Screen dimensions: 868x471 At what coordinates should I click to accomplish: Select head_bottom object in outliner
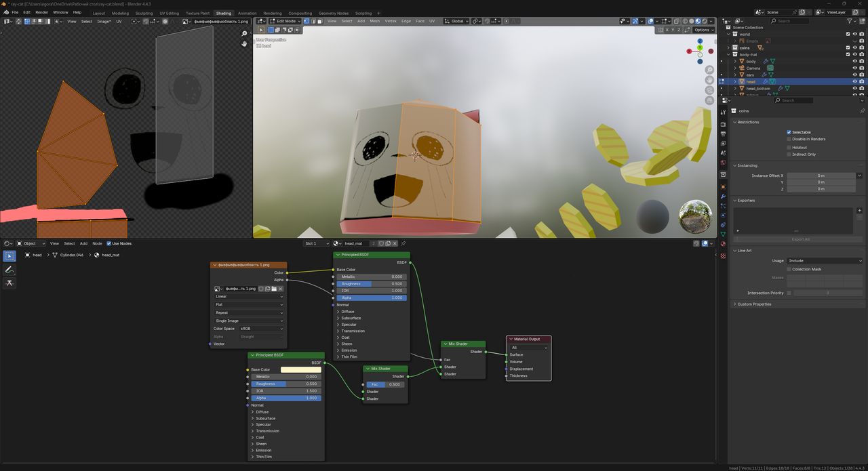pyautogui.click(x=758, y=88)
